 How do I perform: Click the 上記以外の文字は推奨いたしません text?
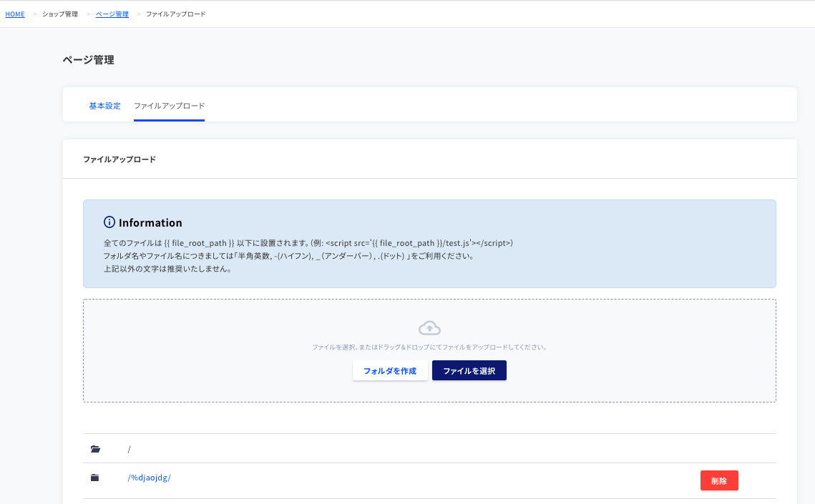click(167, 269)
